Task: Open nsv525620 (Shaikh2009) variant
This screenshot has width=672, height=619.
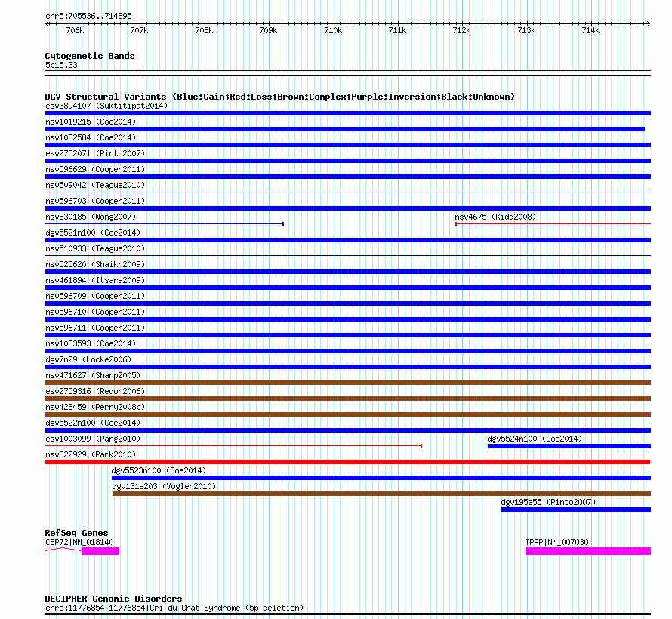Action: [x=95, y=264]
